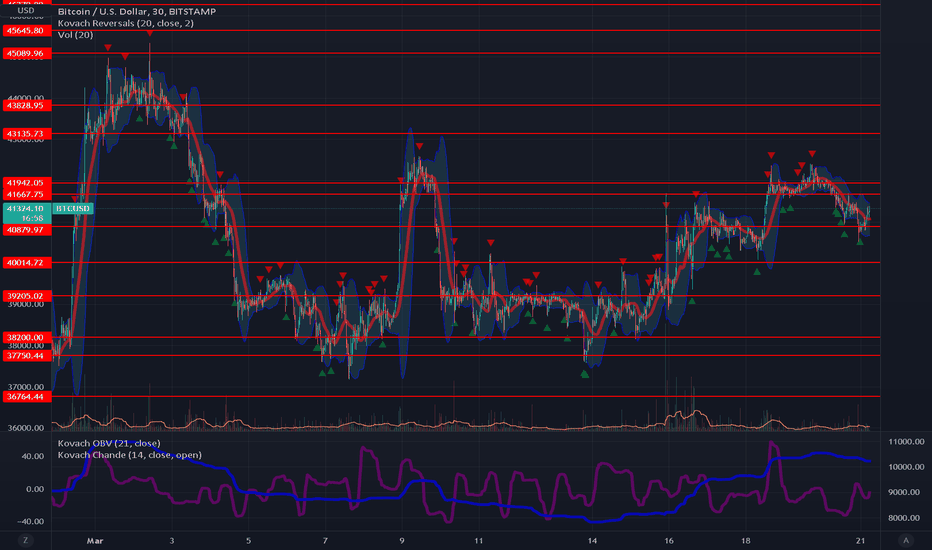Click the date 18 on time axis
This screenshot has height=550, width=932.
(x=745, y=540)
